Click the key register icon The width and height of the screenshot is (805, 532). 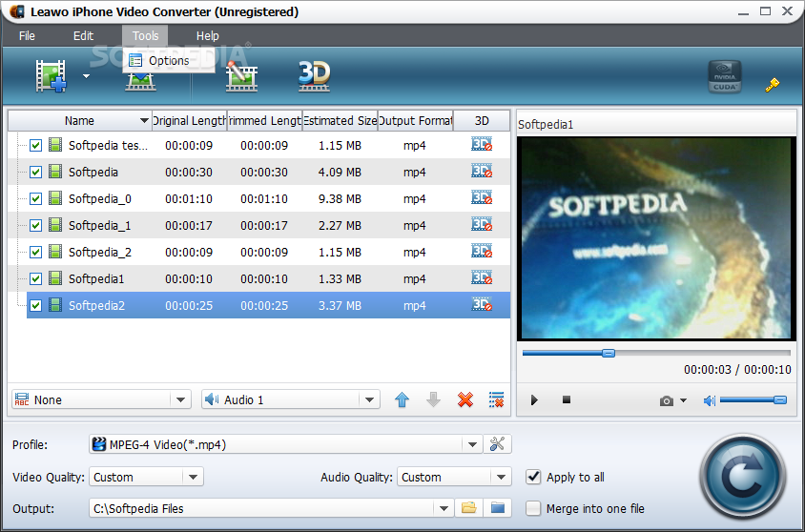pyautogui.click(x=773, y=85)
